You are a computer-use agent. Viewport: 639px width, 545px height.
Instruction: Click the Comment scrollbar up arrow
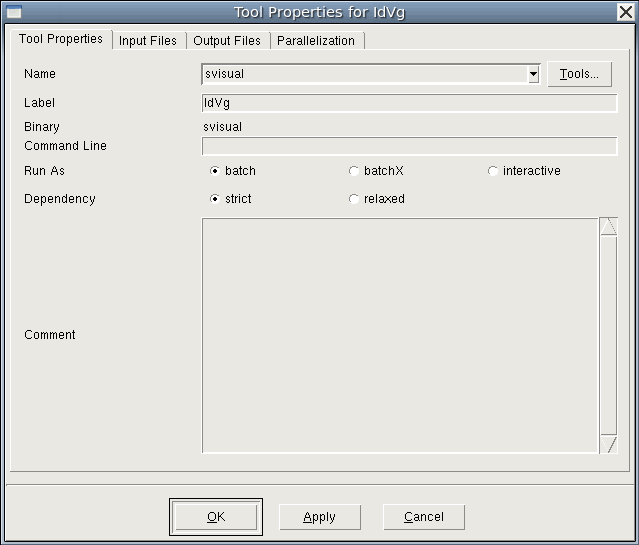coord(608,226)
